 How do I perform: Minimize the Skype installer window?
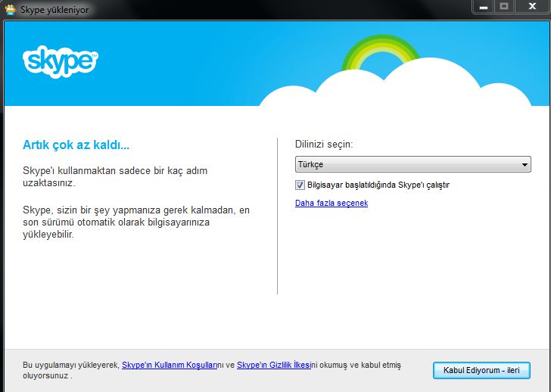(484, 7)
